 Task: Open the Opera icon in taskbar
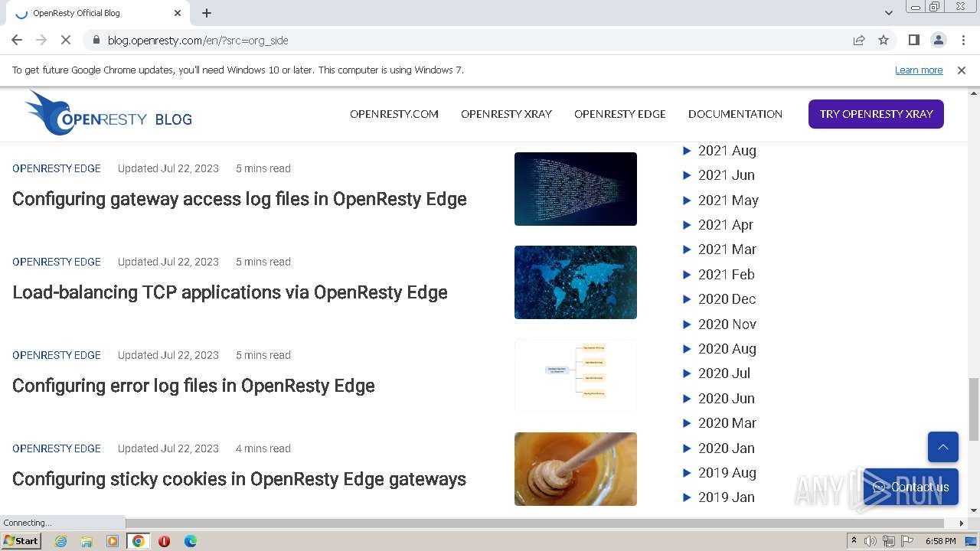(x=164, y=541)
